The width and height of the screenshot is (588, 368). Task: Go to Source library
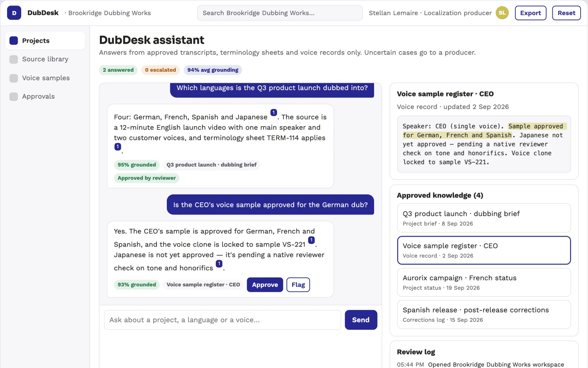tap(45, 59)
